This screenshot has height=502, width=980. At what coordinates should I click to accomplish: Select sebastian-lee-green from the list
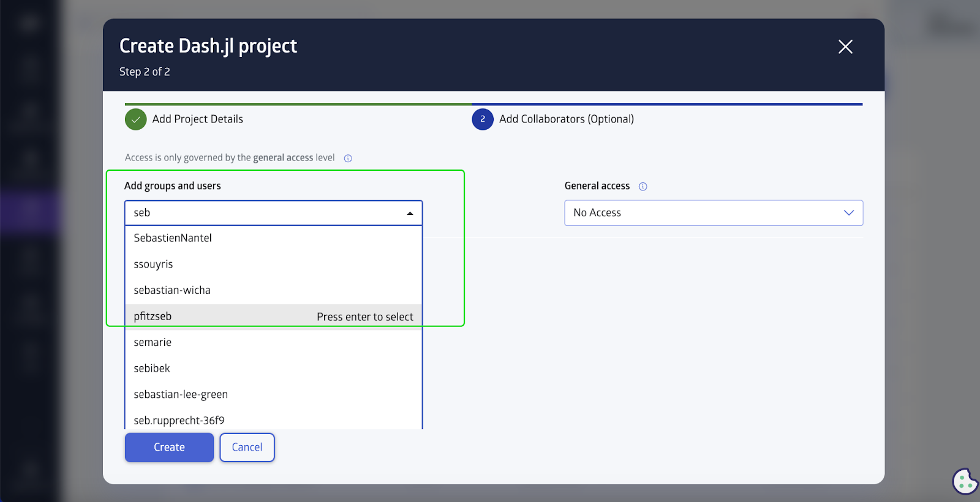[274, 394]
